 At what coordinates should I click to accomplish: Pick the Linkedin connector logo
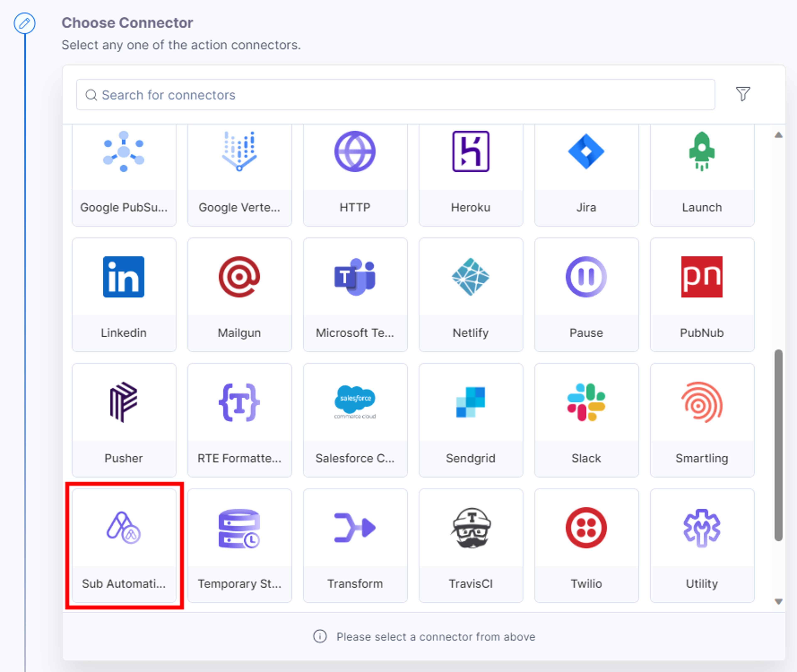[x=123, y=277]
